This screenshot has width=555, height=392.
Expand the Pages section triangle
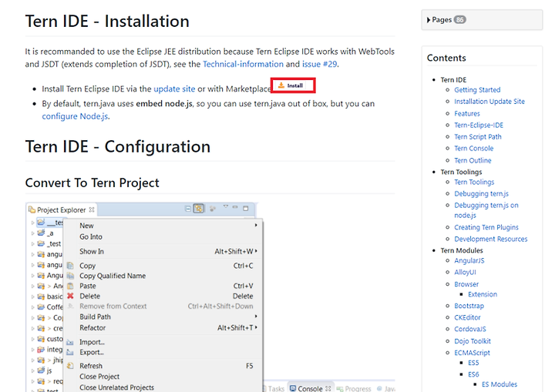click(x=429, y=20)
